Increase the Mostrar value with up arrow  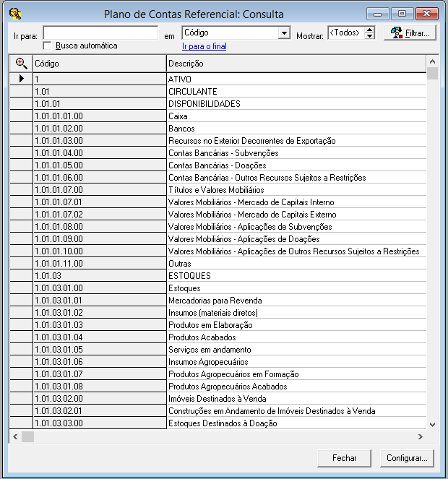coord(369,30)
